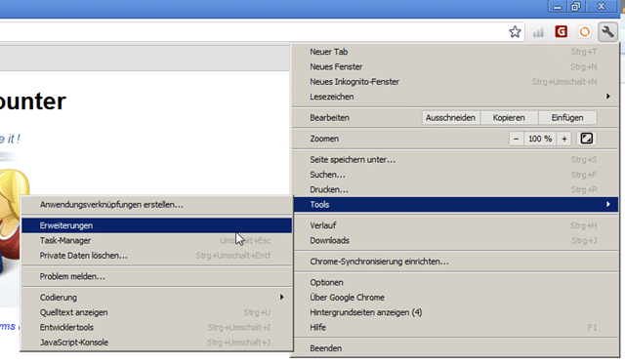Screen dimensions: 625x364
Task: Click the red G extension icon
Action: click(x=562, y=32)
